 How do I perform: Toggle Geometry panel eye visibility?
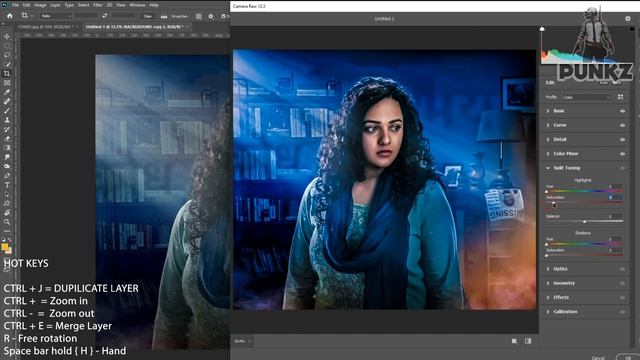622,283
